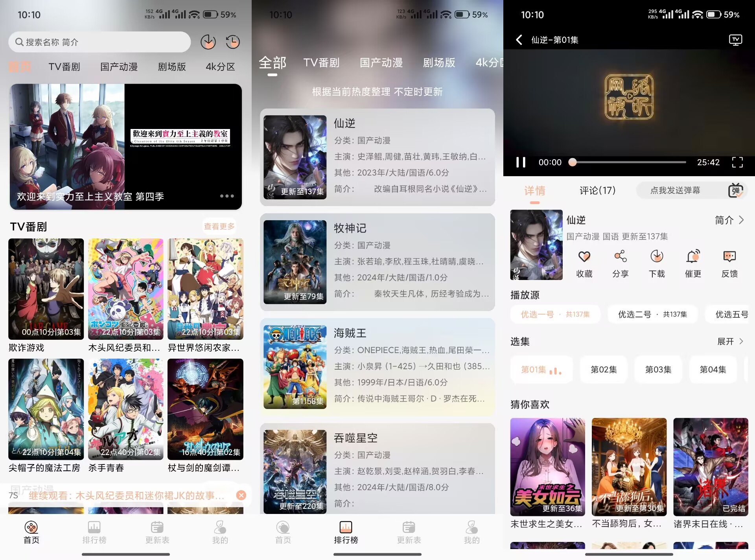This screenshot has height=560, width=755.
Task: Open the three-dot menu on the banner
Action: 226,196
